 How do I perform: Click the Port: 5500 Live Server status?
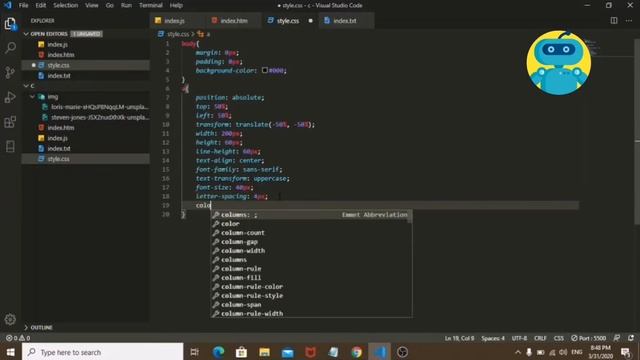589,338
